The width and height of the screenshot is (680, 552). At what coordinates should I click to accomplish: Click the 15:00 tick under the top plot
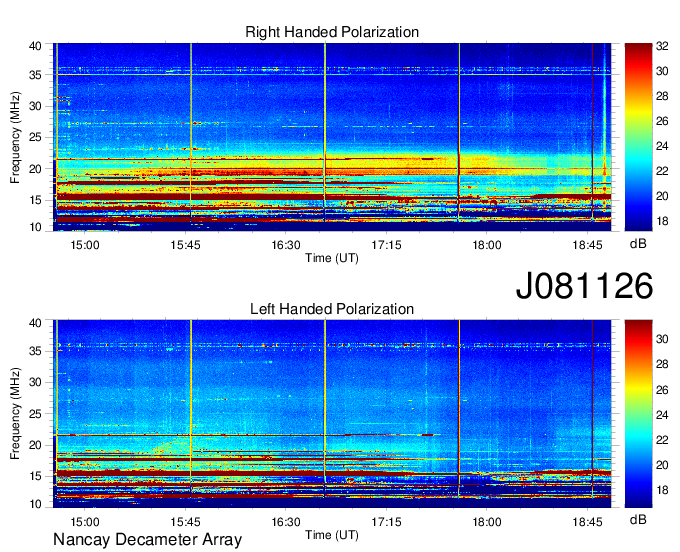pyautogui.click(x=85, y=245)
